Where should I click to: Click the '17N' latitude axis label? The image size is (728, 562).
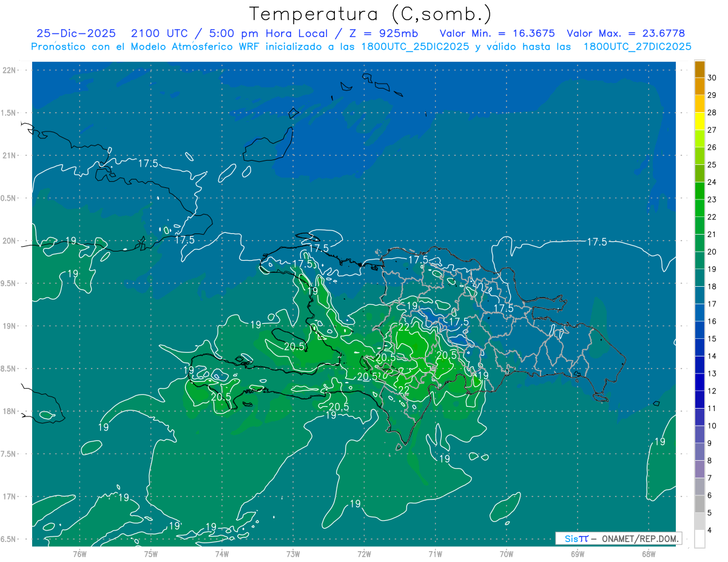tap(10, 497)
